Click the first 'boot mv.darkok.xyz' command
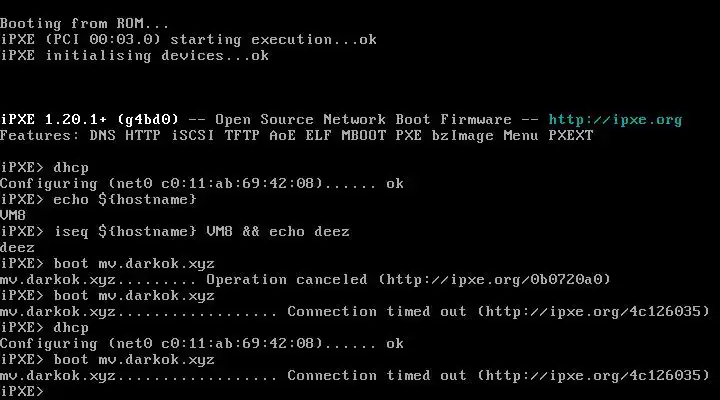 click(x=134, y=264)
